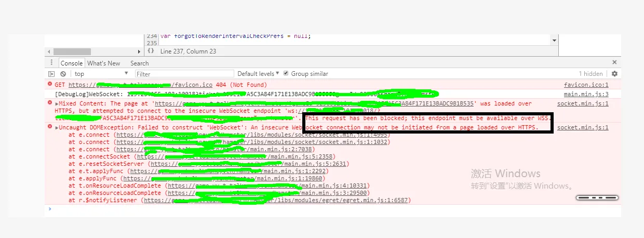The image size is (644, 238).
Task: Expand the Uncaught DOMException stack trace
Action: 57,127
